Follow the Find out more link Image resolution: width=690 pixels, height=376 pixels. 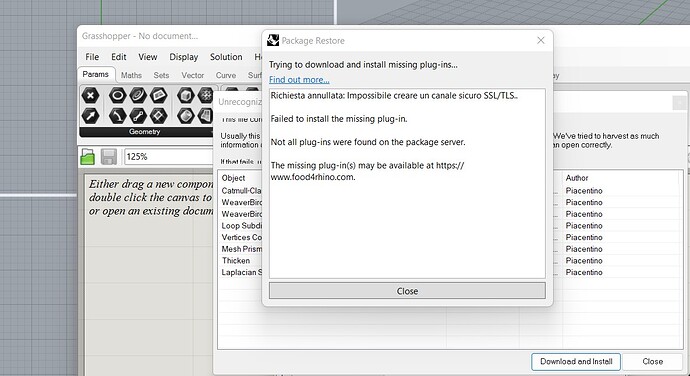click(299, 80)
